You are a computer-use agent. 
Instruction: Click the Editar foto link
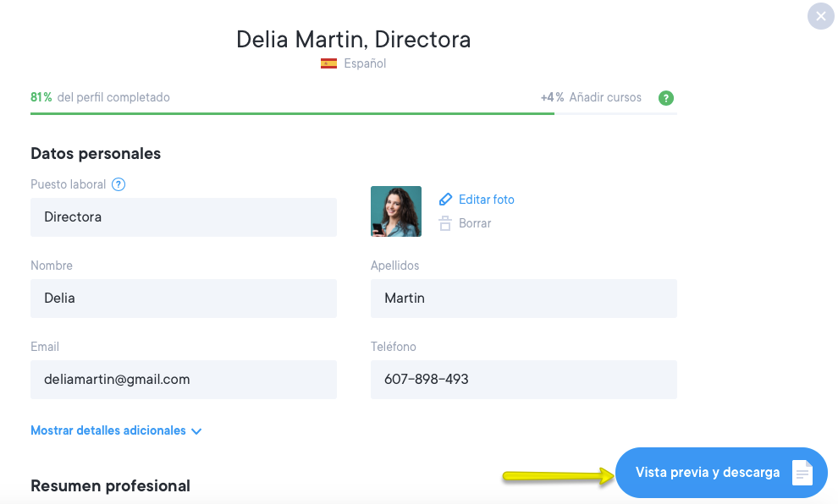(x=486, y=200)
